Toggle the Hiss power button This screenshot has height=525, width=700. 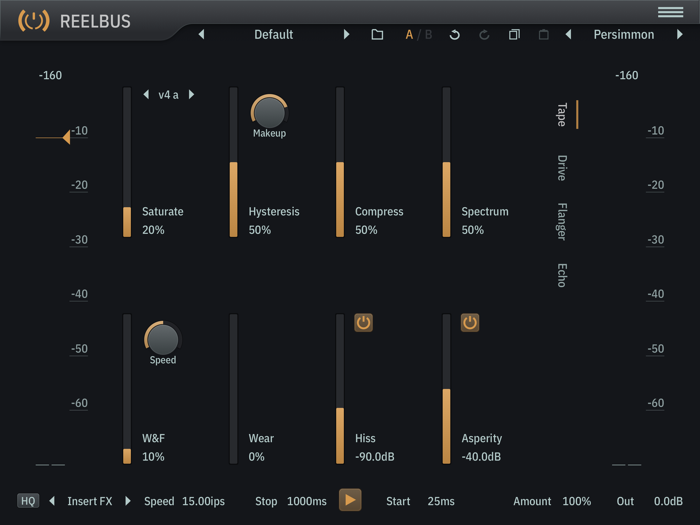(x=363, y=322)
